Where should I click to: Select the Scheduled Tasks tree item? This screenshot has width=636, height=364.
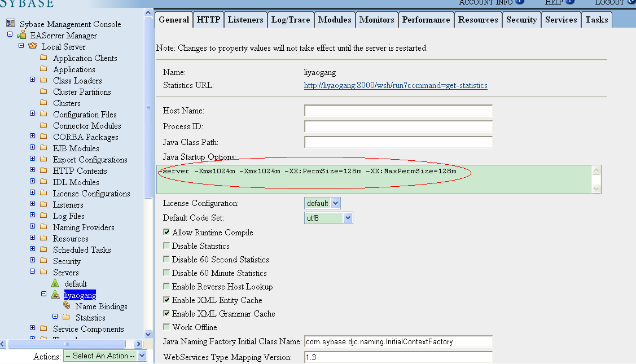pyautogui.click(x=82, y=250)
